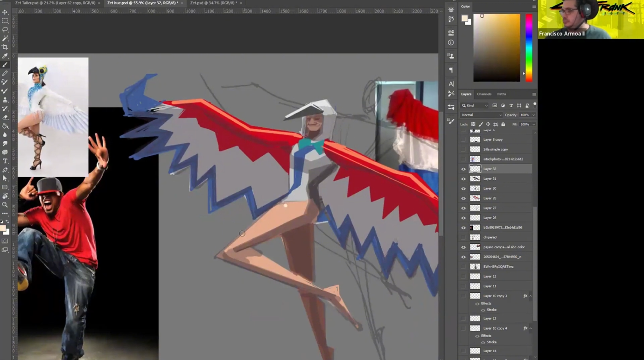644x360 pixels.
Task: Open the Kind filter dropdown
Action: 475,106
